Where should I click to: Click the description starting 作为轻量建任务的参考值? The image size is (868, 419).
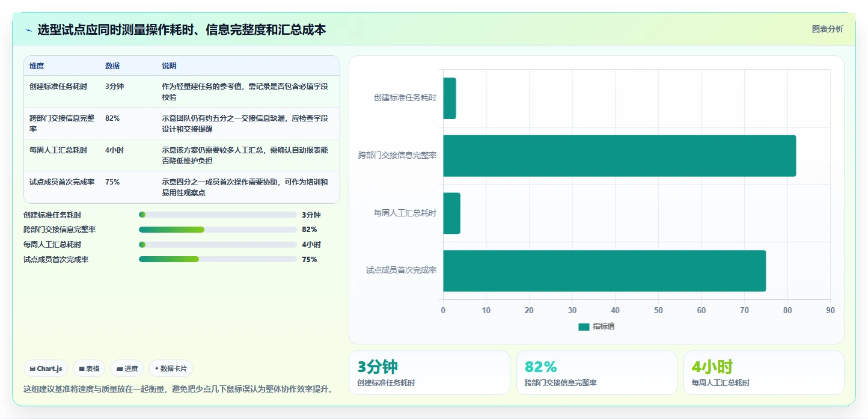pyautogui.click(x=245, y=92)
